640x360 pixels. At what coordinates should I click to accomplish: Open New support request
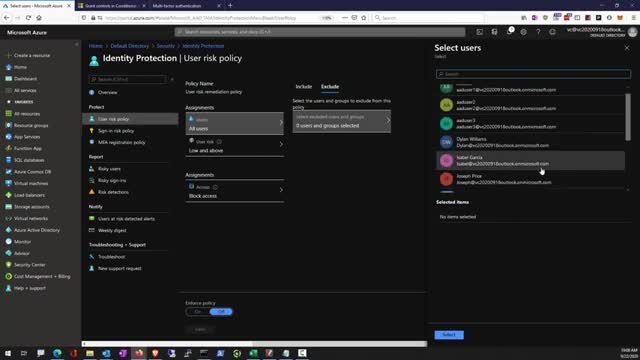[119, 269]
